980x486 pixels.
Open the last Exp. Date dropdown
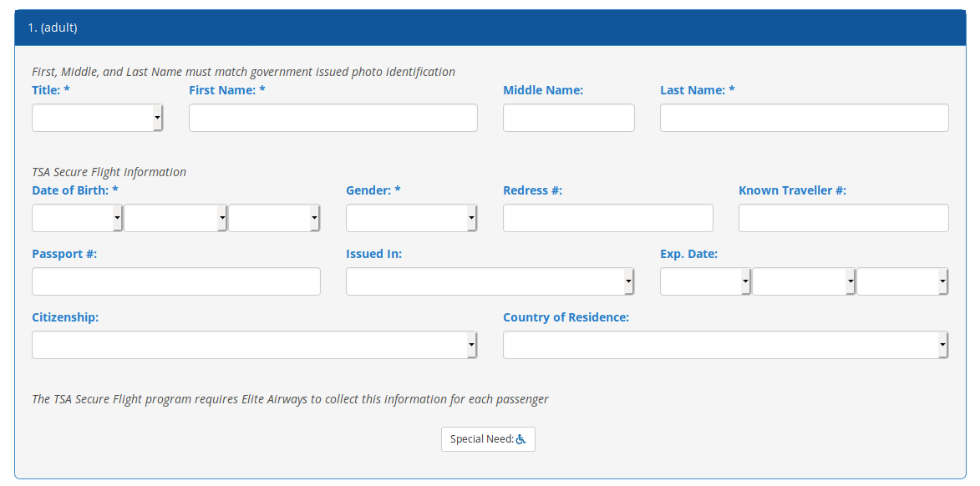point(902,281)
